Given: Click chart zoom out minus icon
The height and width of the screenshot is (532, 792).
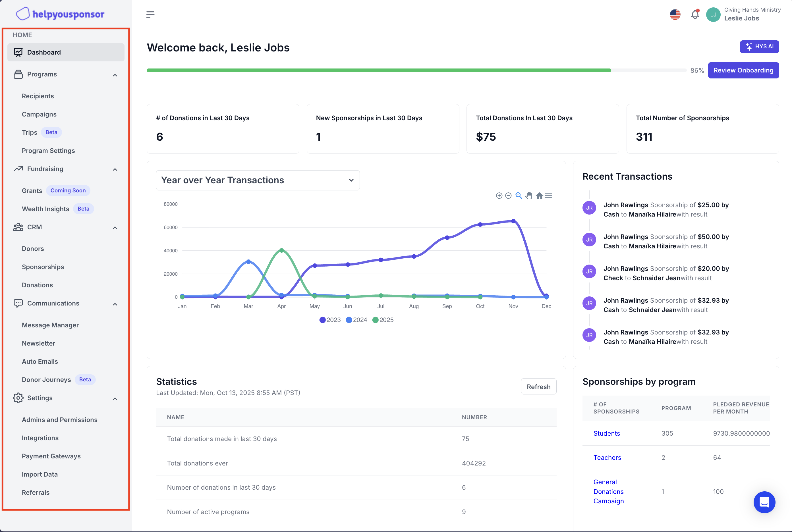Looking at the screenshot, I should tap(508, 196).
